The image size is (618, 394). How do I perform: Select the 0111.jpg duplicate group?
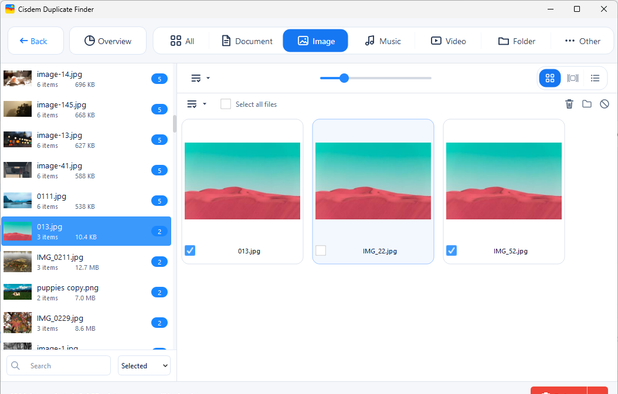point(86,201)
